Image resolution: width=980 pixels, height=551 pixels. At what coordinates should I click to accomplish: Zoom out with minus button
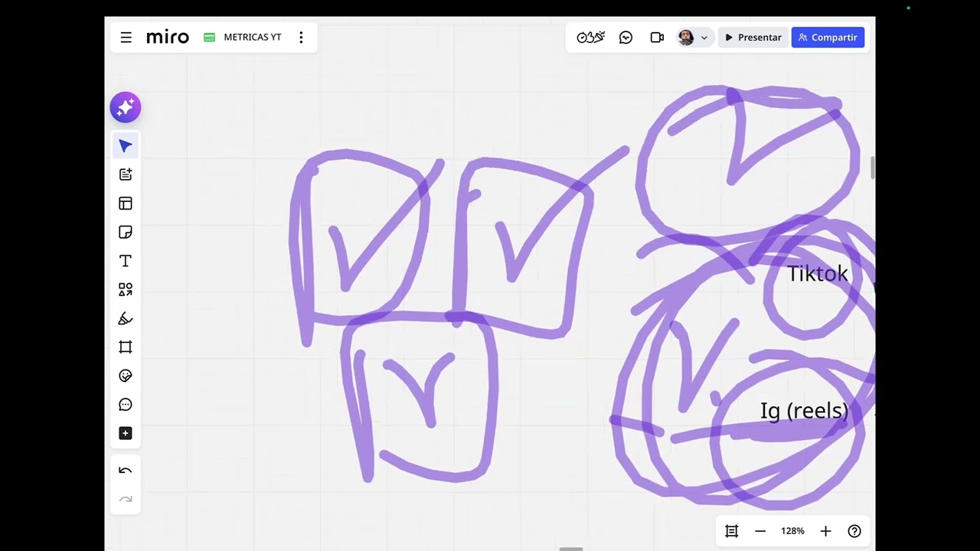coord(760,531)
